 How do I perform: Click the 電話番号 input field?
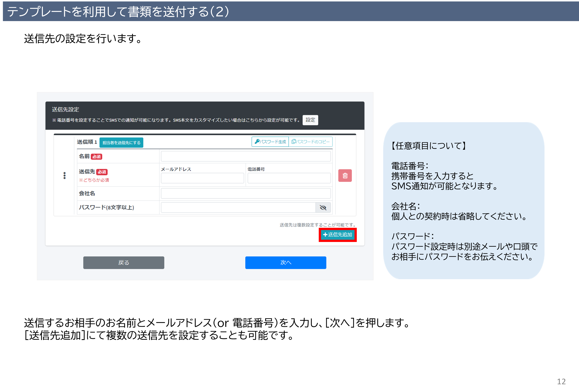click(x=289, y=178)
